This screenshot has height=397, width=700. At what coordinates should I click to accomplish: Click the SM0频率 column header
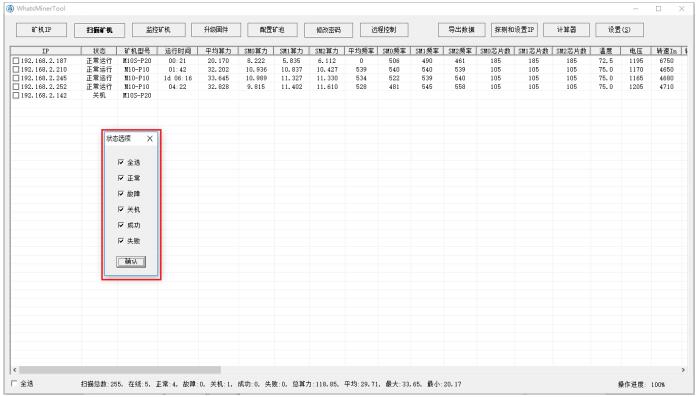pyautogui.click(x=394, y=51)
